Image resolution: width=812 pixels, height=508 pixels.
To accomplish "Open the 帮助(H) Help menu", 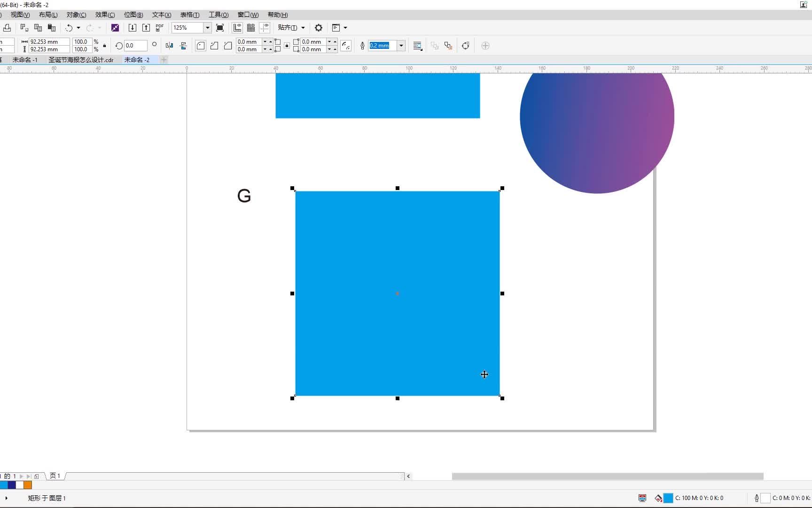I will 278,15.
